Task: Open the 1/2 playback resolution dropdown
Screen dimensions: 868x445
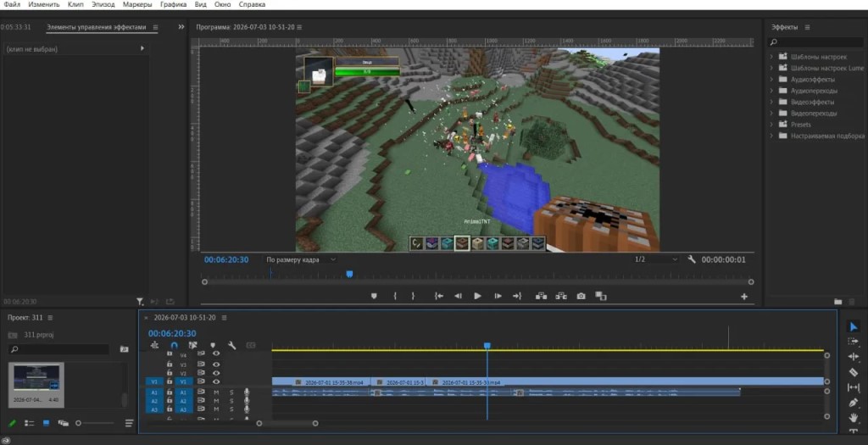Action: point(655,259)
